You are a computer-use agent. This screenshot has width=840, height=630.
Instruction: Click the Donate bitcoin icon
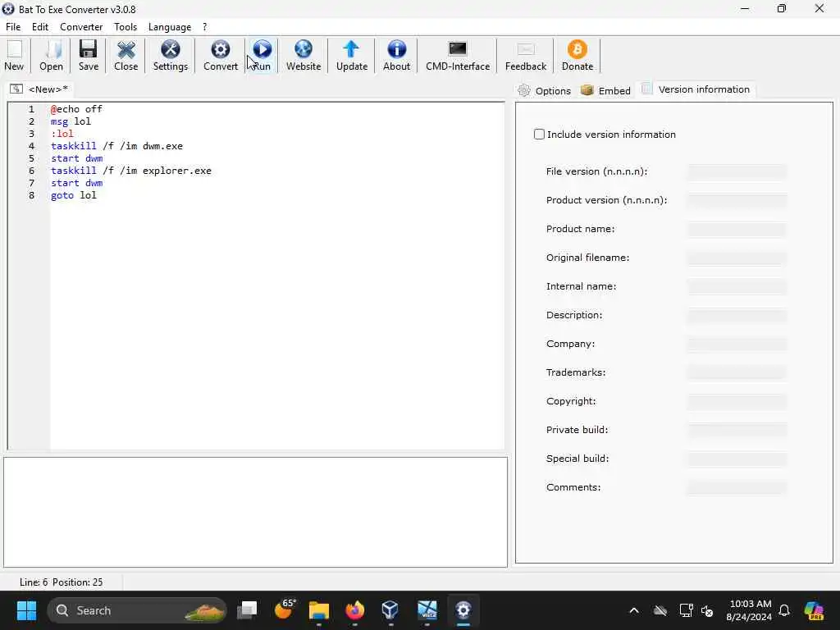click(577, 55)
